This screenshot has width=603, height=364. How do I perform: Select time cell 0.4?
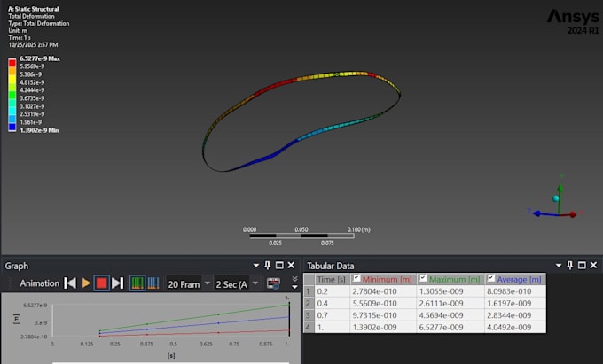[x=333, y=303]
